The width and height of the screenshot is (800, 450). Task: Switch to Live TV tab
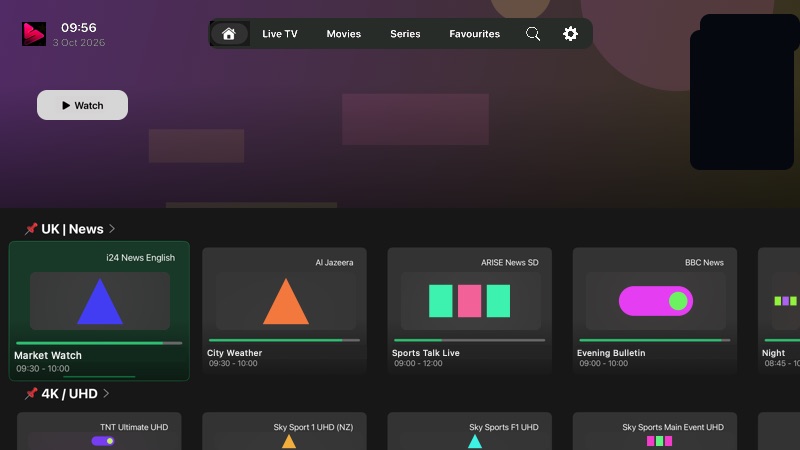[280, 34]
